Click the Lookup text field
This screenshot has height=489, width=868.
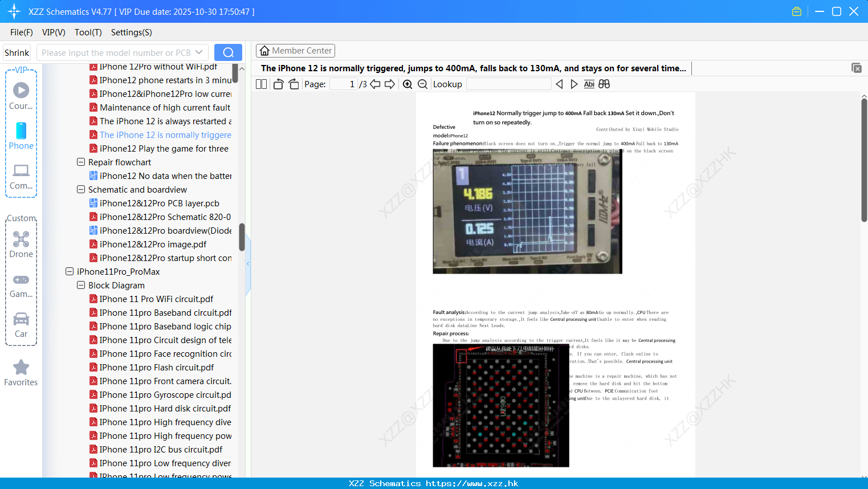pyautogui.click(x=508, y=84)
